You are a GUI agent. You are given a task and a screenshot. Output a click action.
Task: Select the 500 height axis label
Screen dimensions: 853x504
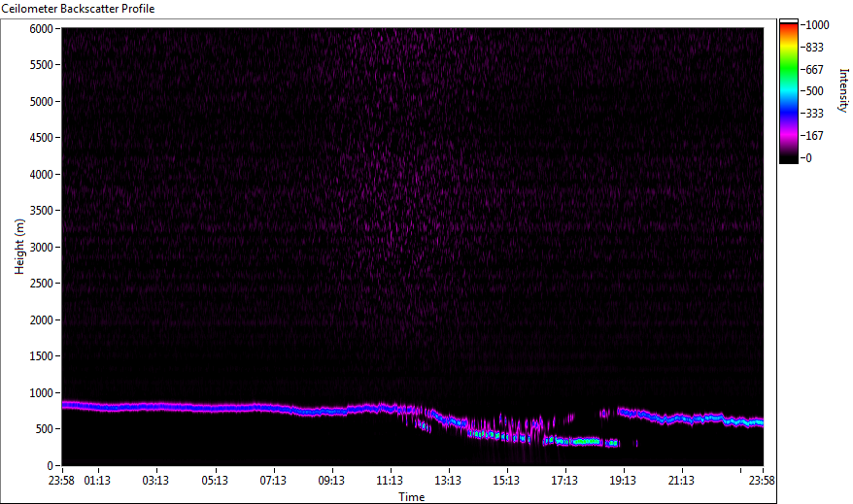44,429
